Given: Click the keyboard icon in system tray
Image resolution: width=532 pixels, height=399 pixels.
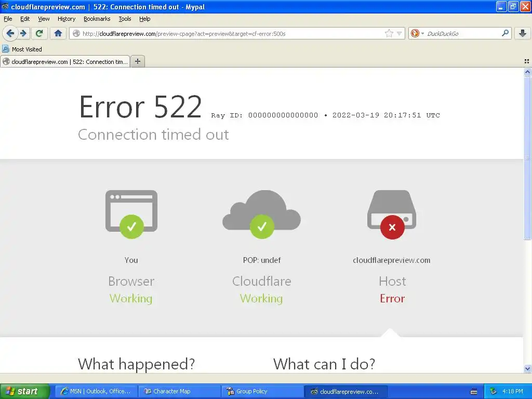Looking at the screenshot, I should (x=474, y=392).
